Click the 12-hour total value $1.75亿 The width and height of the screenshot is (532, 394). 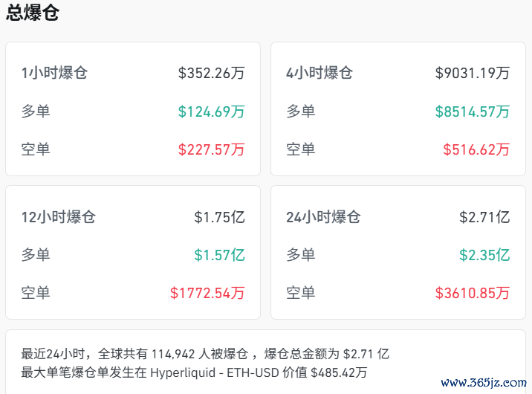click(219, 217)
